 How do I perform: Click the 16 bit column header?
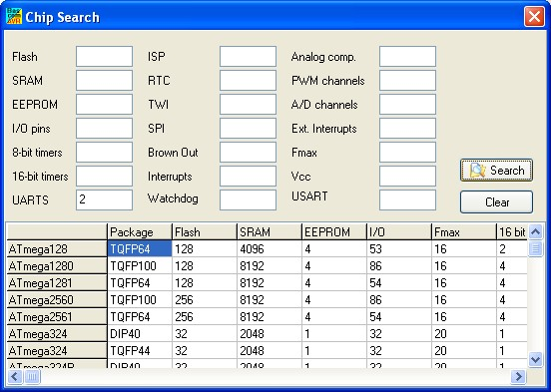512,231
